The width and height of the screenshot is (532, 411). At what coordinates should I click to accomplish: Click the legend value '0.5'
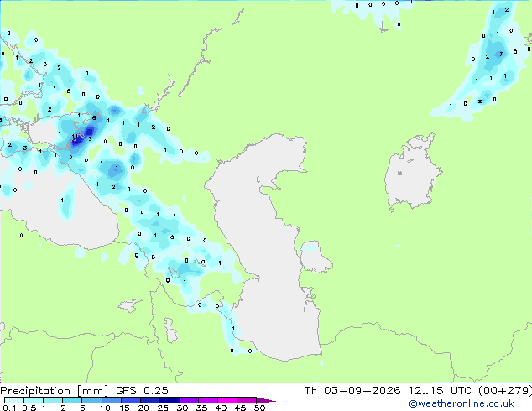coord(29,408)
